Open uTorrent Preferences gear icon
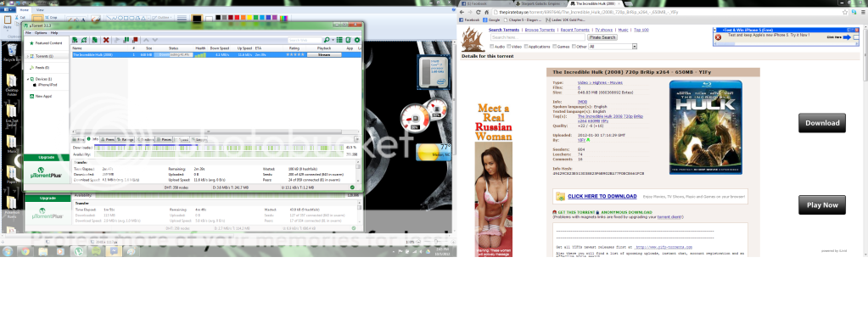The width and height of the screenshot is (868, 319). click(357, 40)
